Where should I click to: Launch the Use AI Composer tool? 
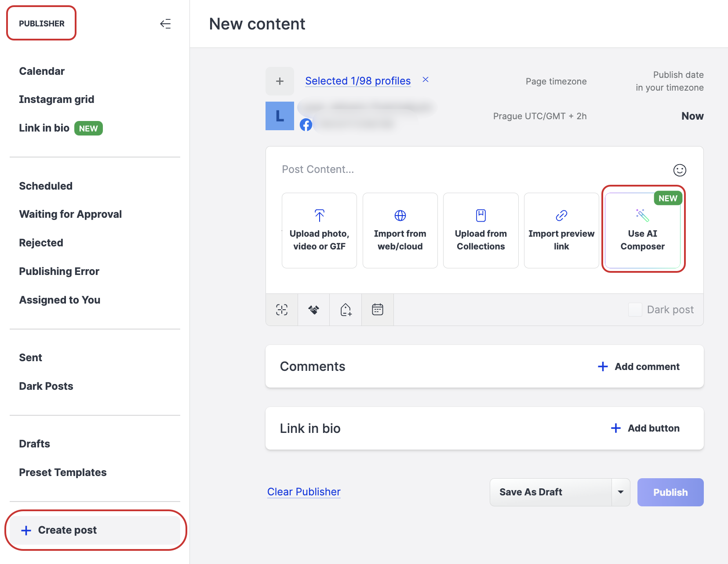tap(642, 231)
